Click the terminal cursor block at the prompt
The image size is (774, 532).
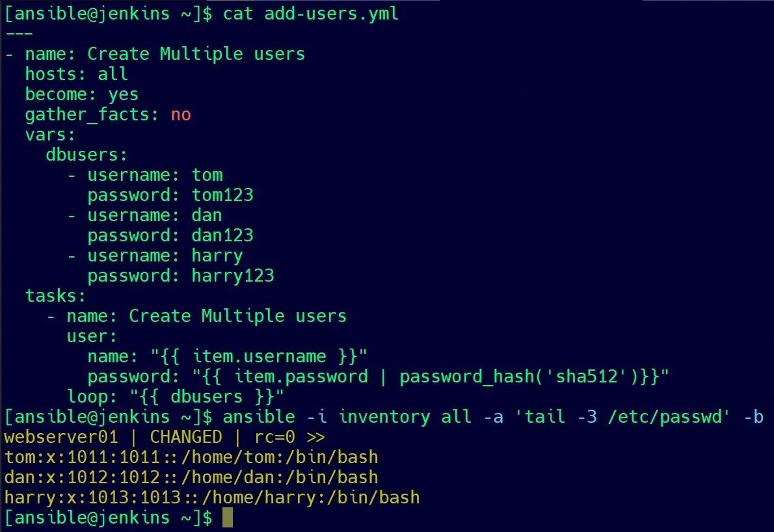pos(228,518)
